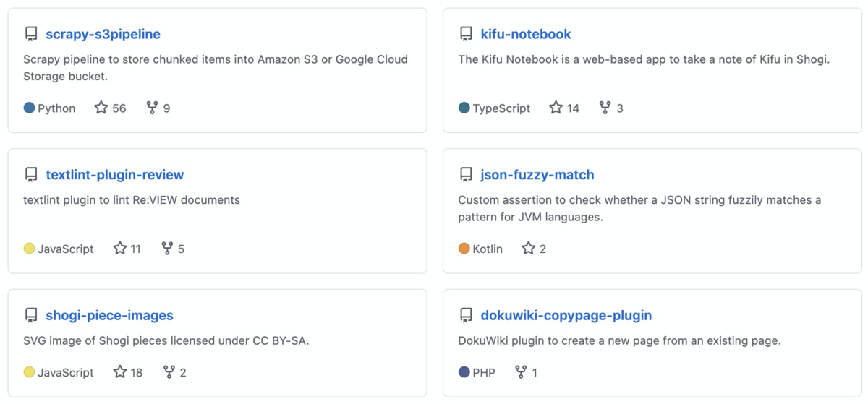This screenshot has height=404, width=868.
Task: Click the star icon on json-fuzzy-match
Action: point(529,249)
